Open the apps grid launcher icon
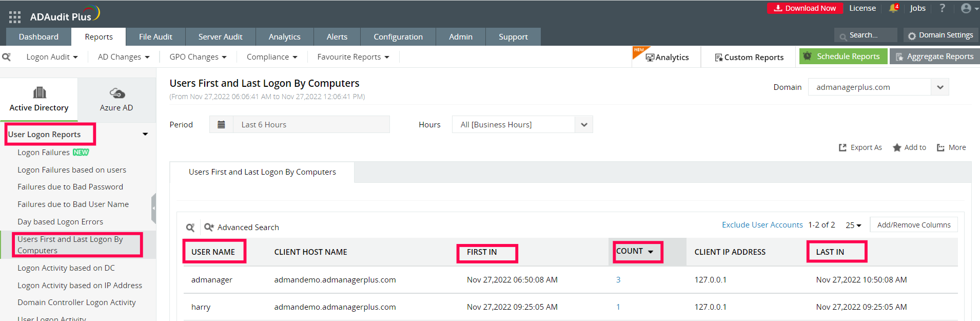980x321 pixels. click(x=15, y=17)
